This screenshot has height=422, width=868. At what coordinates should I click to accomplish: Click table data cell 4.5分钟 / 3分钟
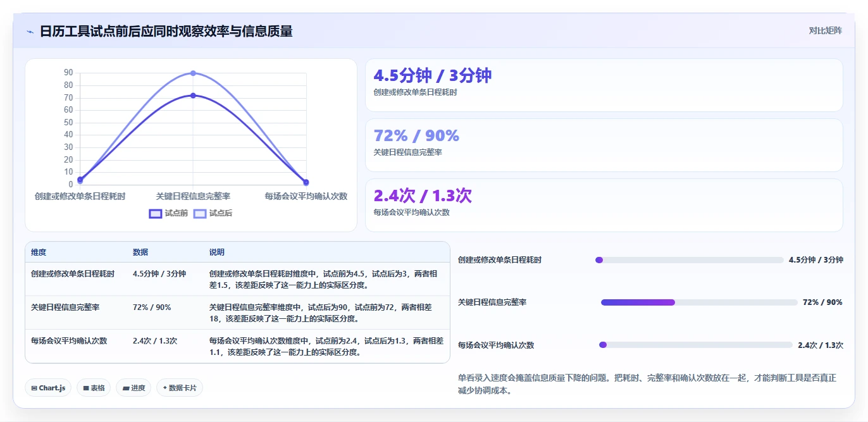click(159, 274)
